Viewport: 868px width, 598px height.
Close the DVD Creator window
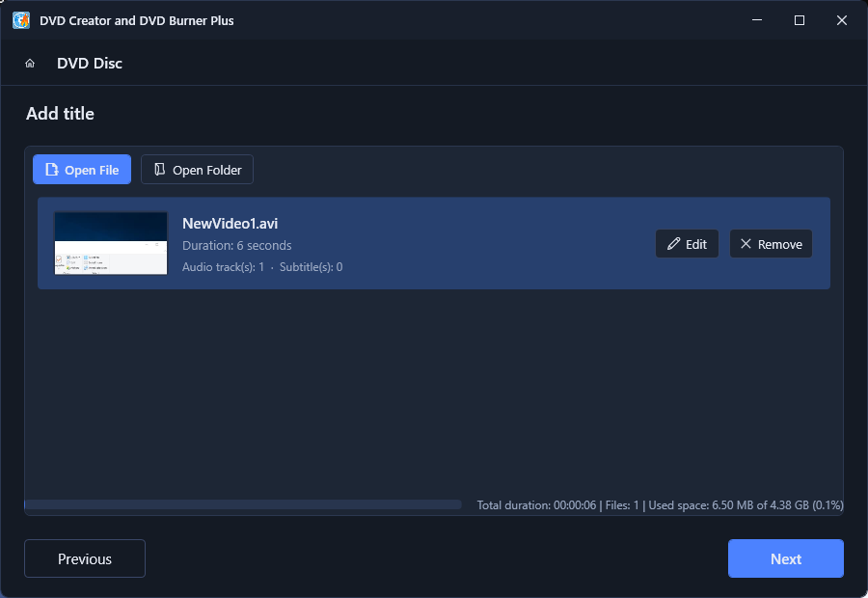click(x=842, y=20)
